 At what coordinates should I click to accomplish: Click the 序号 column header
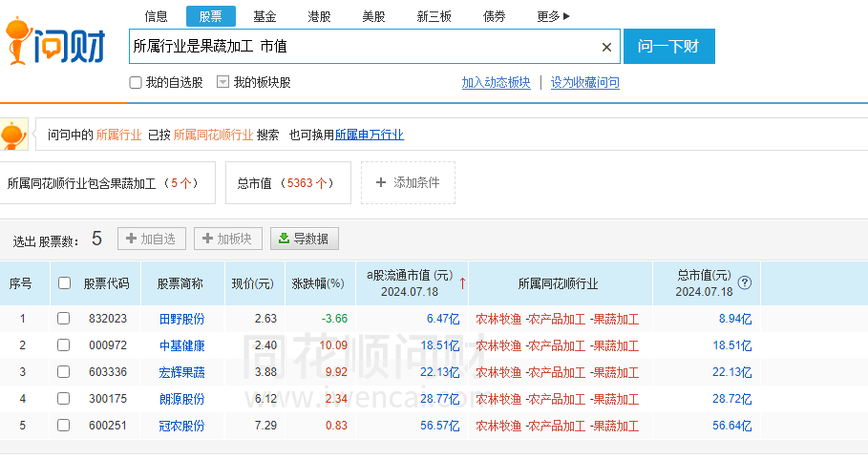click(x=20, y=283)
